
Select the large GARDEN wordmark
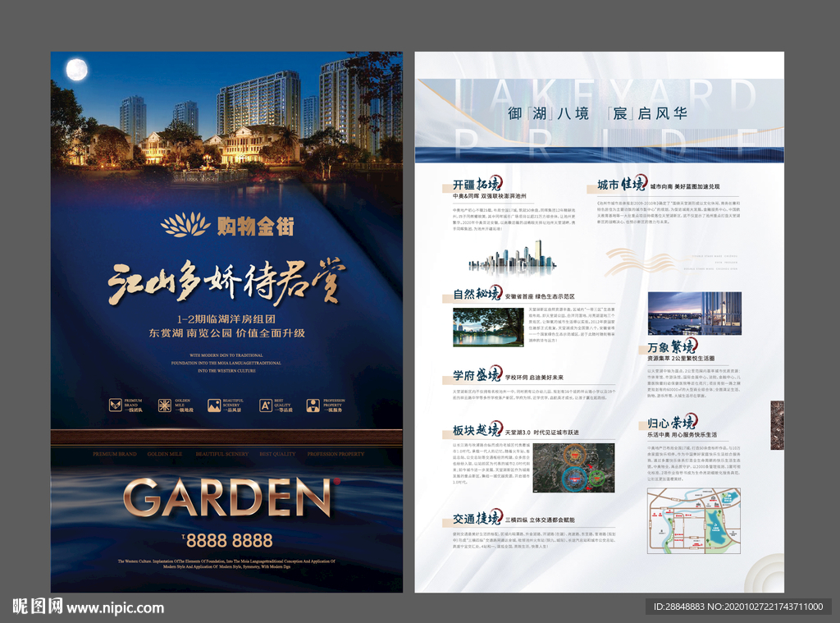tap(227, 498)
